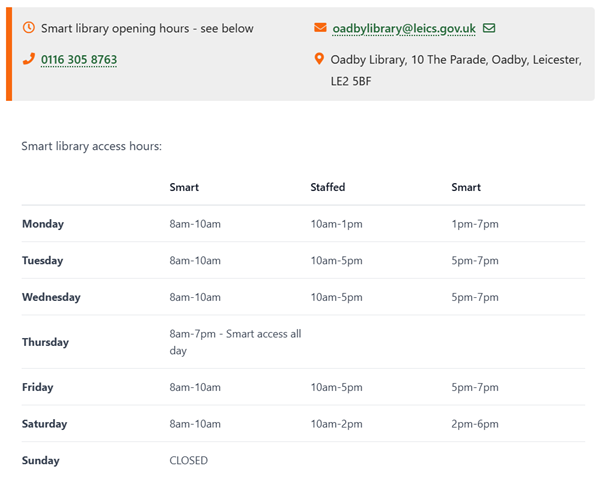The height and width of the screenshot is (478, 602).
Task: Click Monday's 10am-1pm staffed hours
Action: (x=335, y=224)
